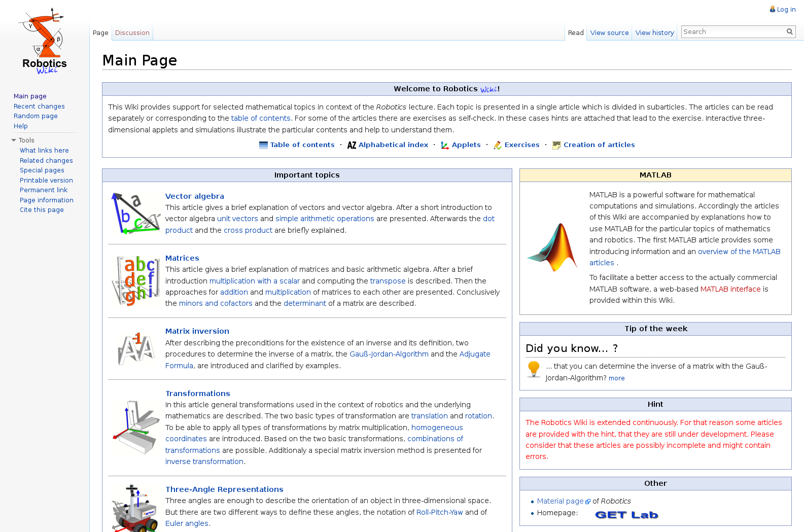Open Cite this page link
This screenshot has height=532, width=804.
[42, 210]
